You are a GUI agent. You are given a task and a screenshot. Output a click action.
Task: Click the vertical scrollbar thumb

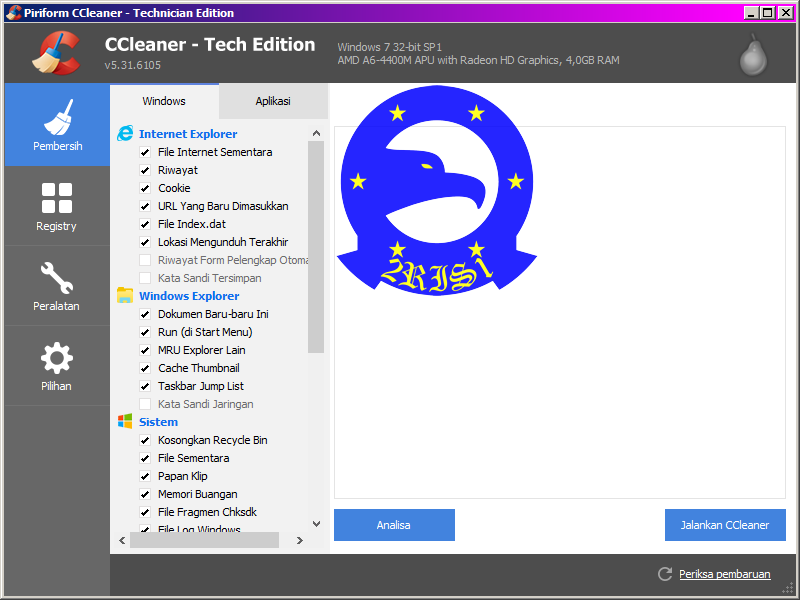(316, 247)
